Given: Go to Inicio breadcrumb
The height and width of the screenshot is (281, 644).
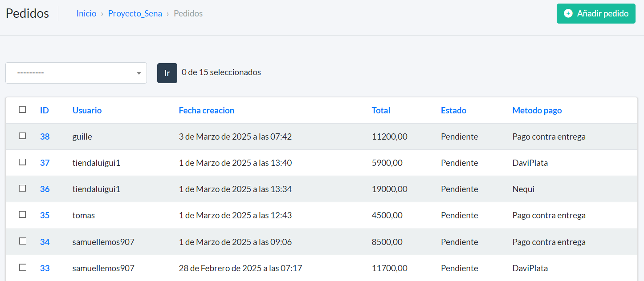Looking at the screenshot, I should point(86,14).
